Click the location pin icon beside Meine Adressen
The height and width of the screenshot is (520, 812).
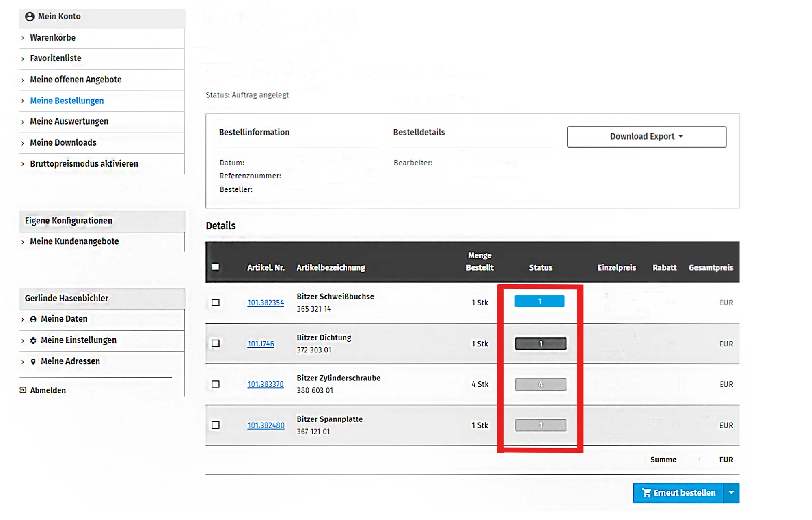click(x=33, y=361)
